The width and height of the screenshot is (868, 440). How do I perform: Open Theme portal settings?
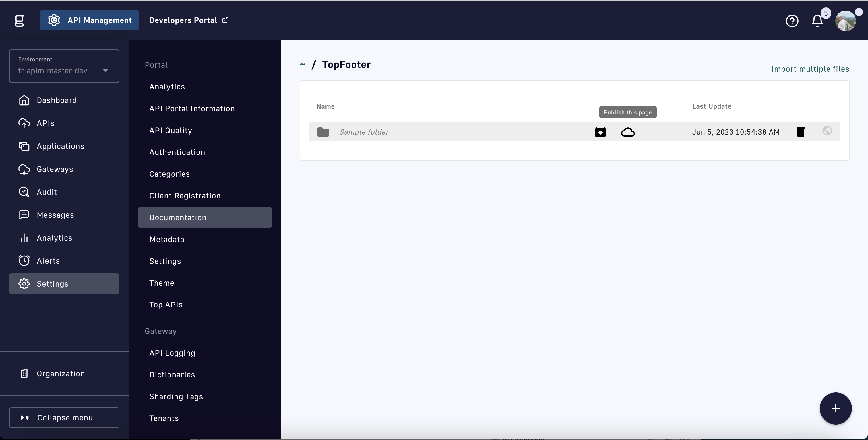[162, 283]
